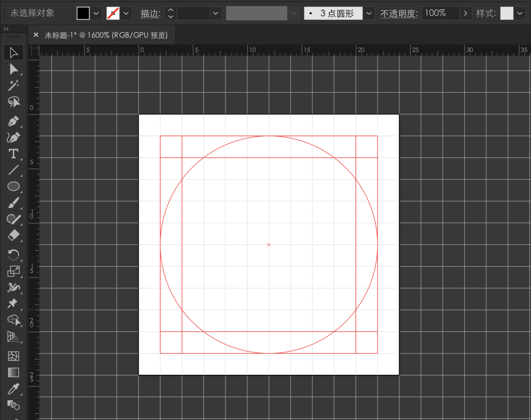Select the Selection tool
Viewport: 531px width, 420px height.
pos(14,53)
